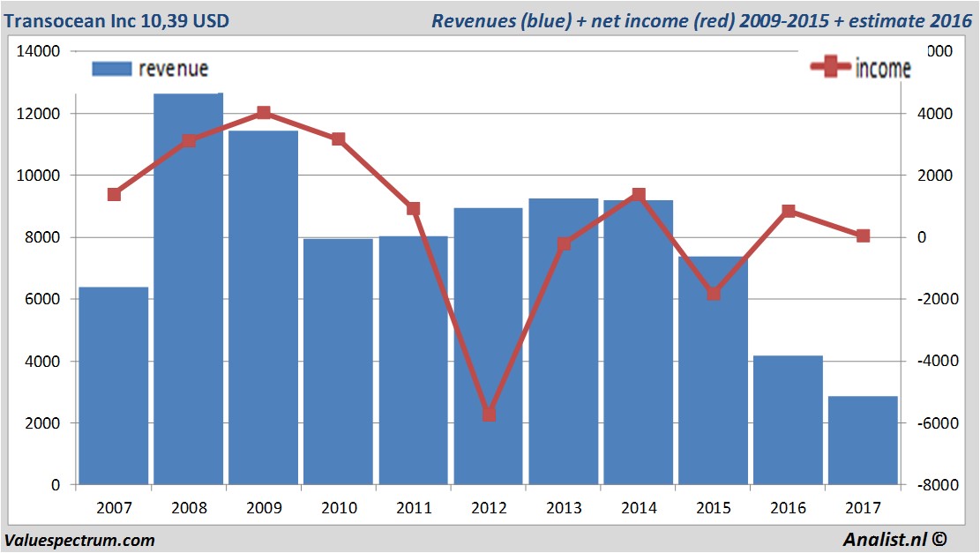Click the 2010 revenue bar
This screenshot has height=553, width=980.
[x=338, y=361]
